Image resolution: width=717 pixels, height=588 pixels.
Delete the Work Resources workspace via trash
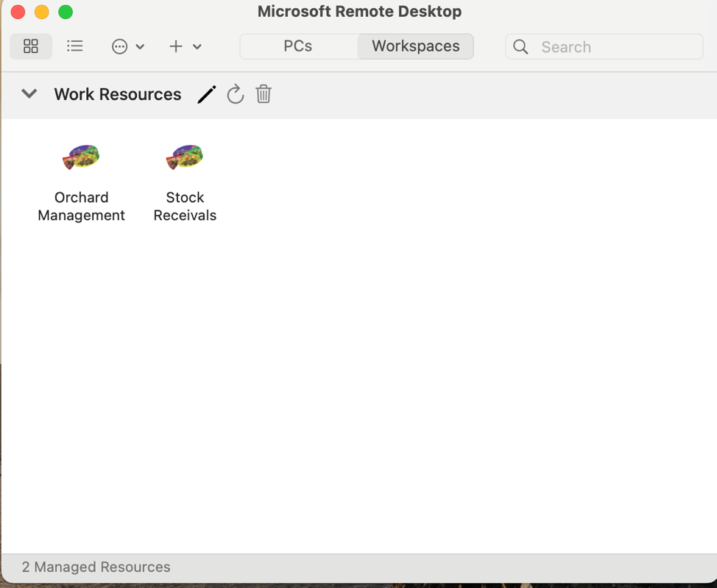[264, 94]
